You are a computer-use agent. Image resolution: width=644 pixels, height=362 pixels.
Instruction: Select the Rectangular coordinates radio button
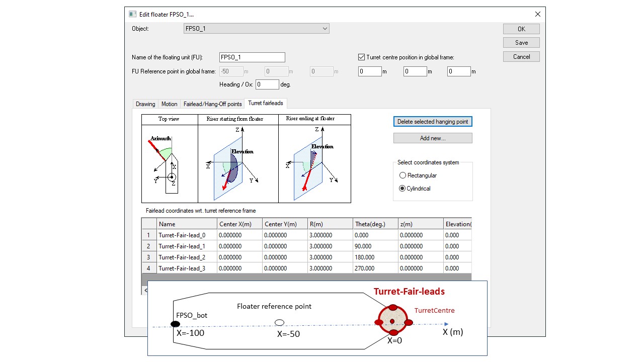[x=403, y=175]
